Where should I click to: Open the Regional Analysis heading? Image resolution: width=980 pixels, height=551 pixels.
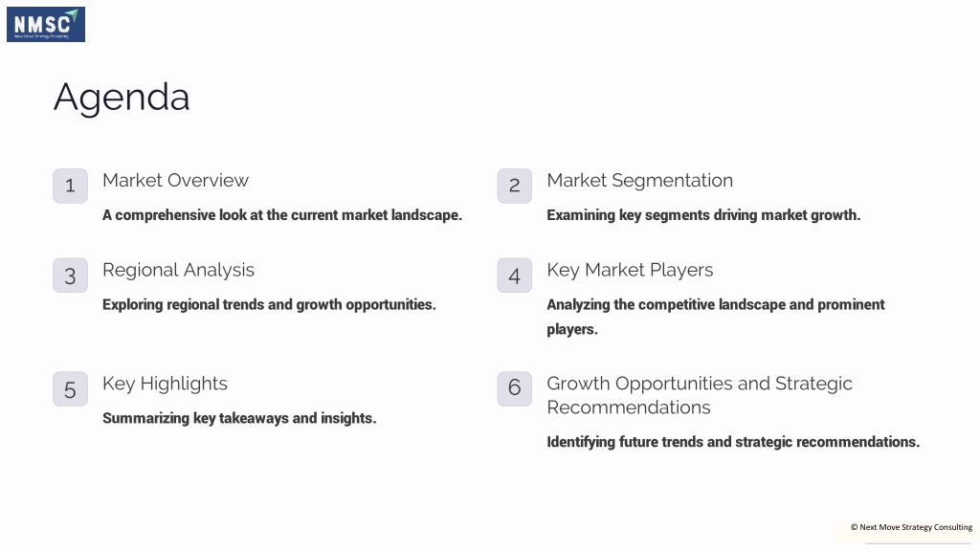(x=178, y=271)
